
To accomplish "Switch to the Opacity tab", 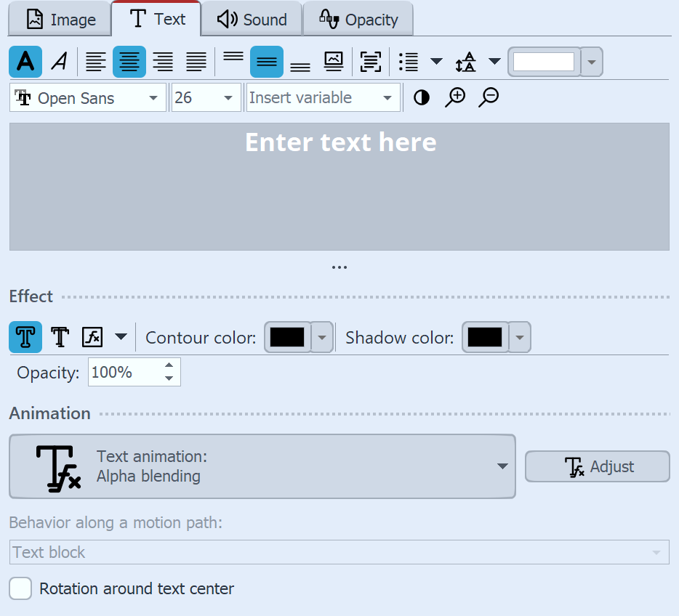I will (358, 18).
